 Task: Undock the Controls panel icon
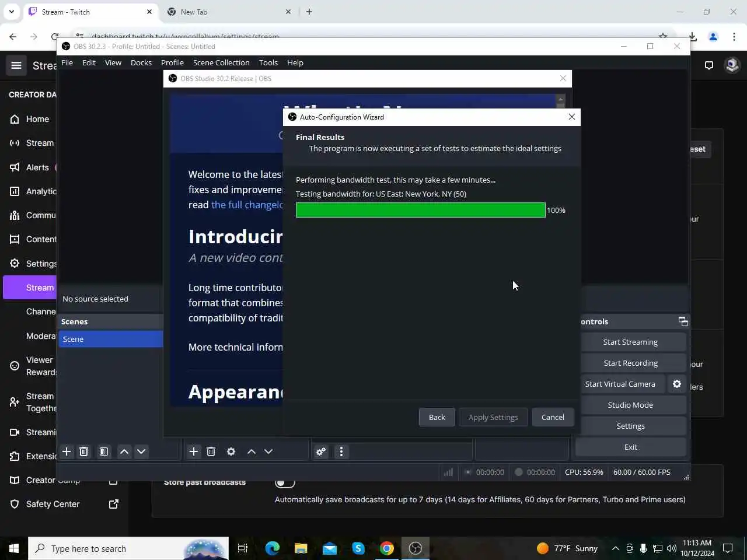pyautogui.click(x=683, y=321)
